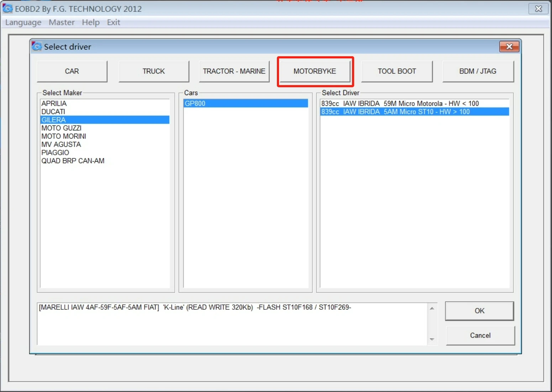Click the Select driver dialog title icon

[37, 47]
